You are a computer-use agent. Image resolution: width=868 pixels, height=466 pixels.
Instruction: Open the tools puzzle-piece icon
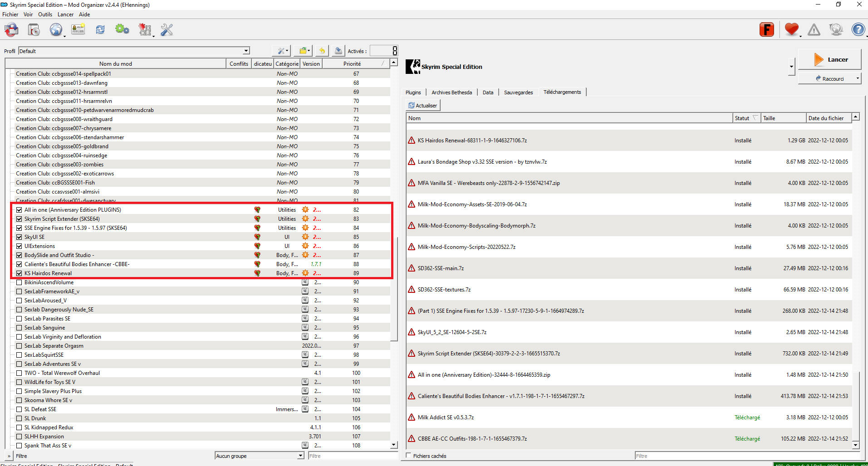145,30
